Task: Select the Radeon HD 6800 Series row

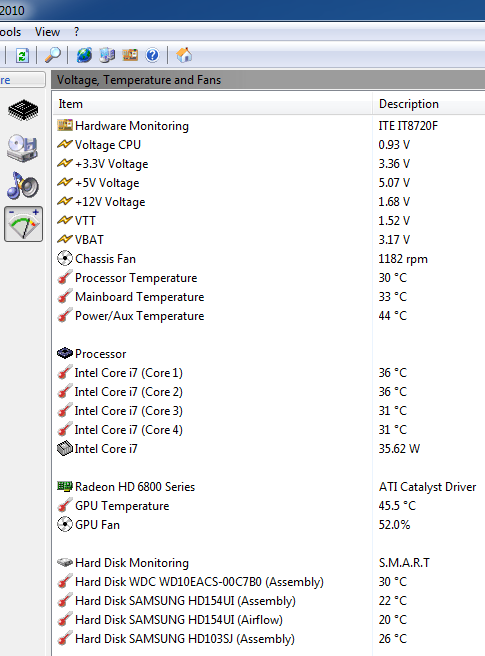Action: (269, 487)
